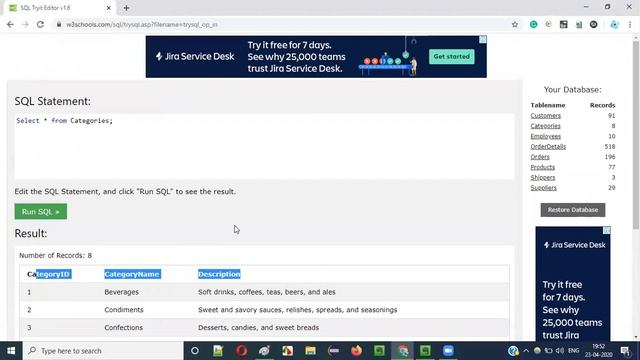Open the Employees table link
The image size is (640, 360).
click(x=546, y=136)
